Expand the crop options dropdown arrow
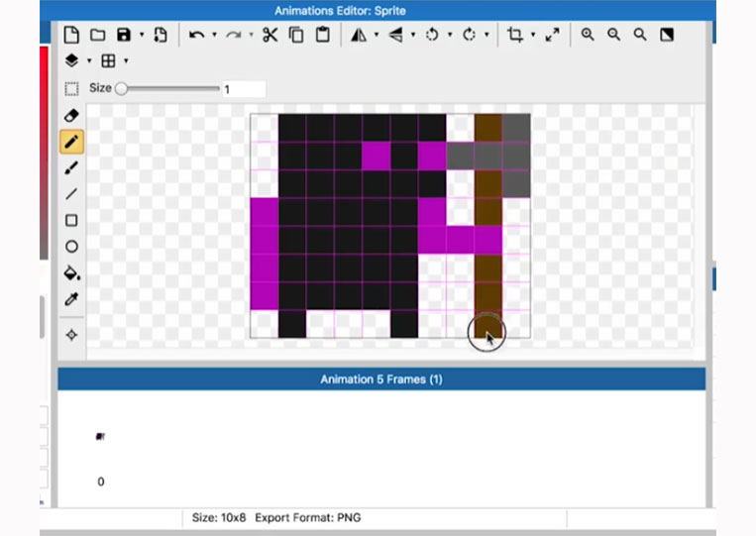 point(533,35)
